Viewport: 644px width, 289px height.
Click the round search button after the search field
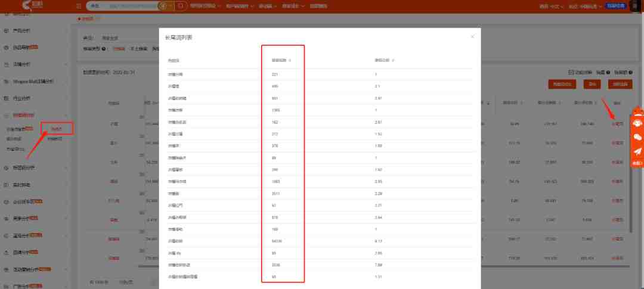point(180,6)
